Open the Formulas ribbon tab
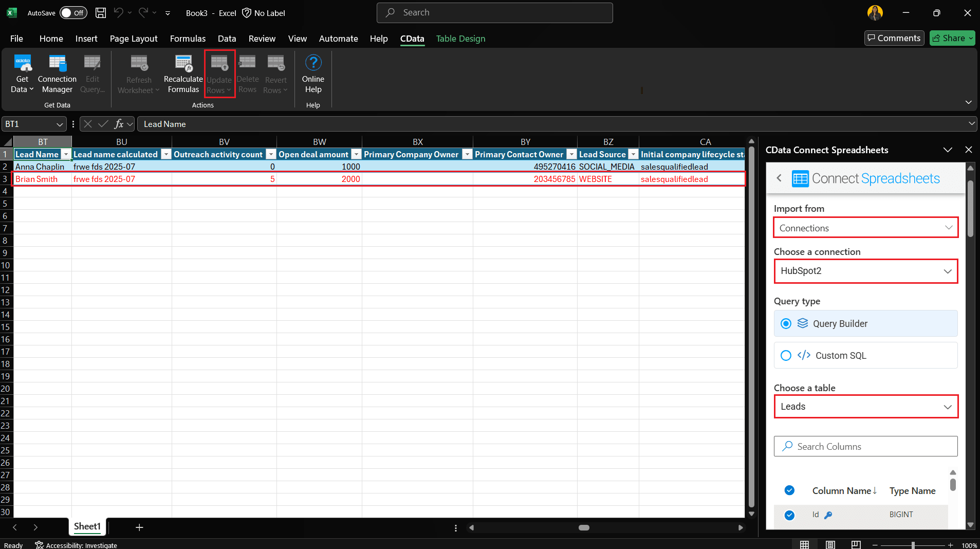This screenshot has height=549, width=980. tap(188, 39)
